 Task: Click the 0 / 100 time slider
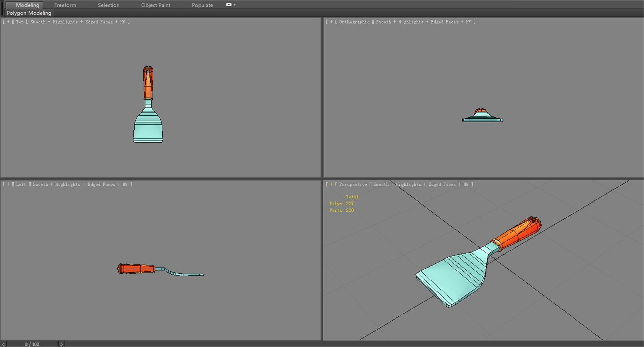[32, 344]
